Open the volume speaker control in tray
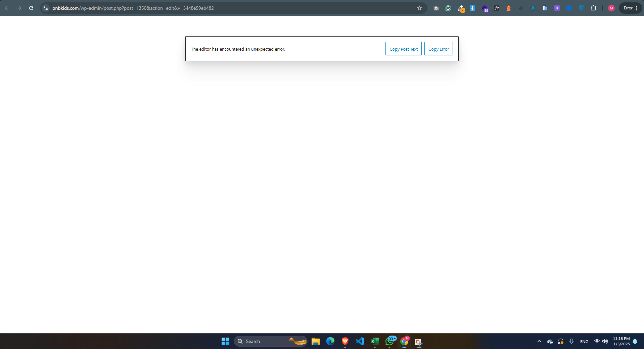 [x=605, y=341]
